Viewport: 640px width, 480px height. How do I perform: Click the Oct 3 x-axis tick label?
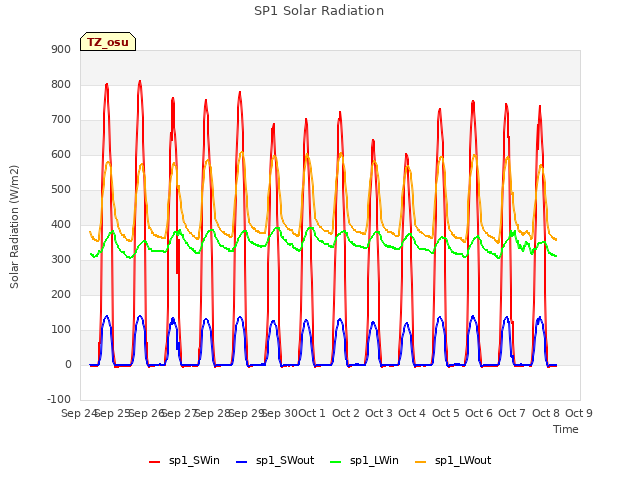pyautogui.click(x=379, y=413)
